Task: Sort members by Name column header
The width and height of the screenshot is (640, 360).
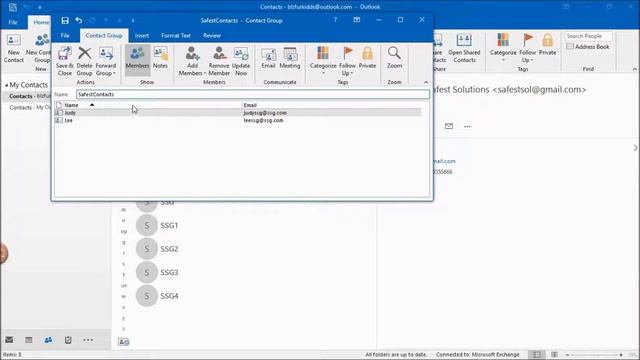Action: click(x=153, y=105)
